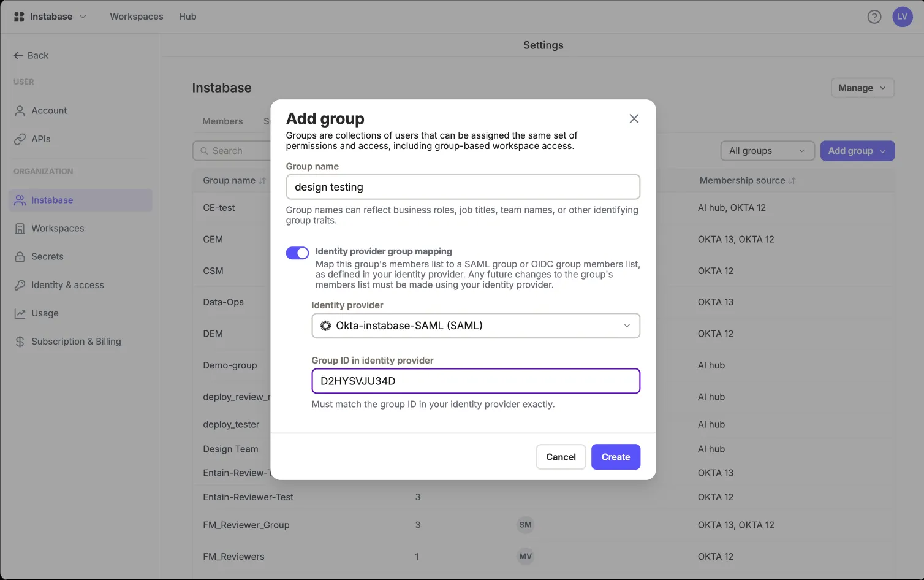
Task: Click the Back arrow icon
Action: pyautogui.click(x=18, y=55)
